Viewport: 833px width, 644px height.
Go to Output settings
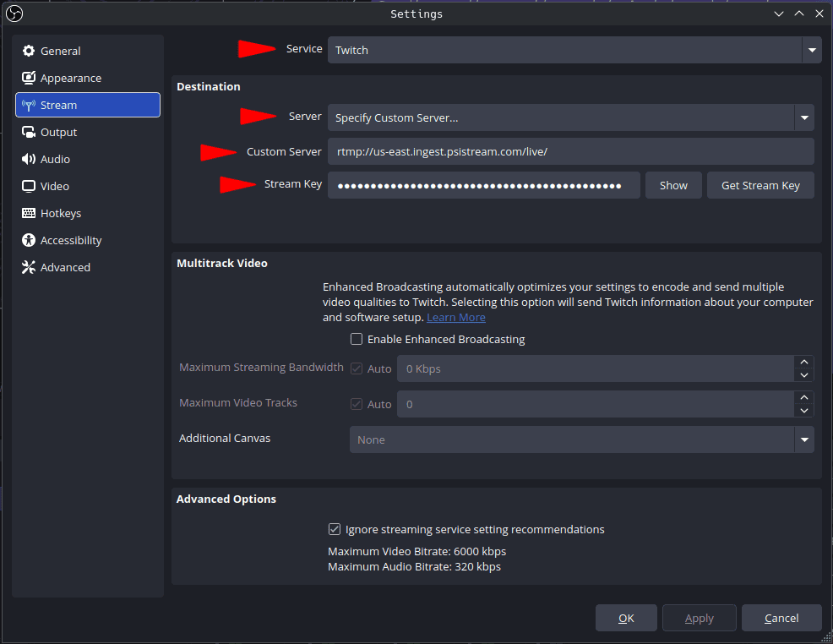pyautogui.click(x=88, y=133)
